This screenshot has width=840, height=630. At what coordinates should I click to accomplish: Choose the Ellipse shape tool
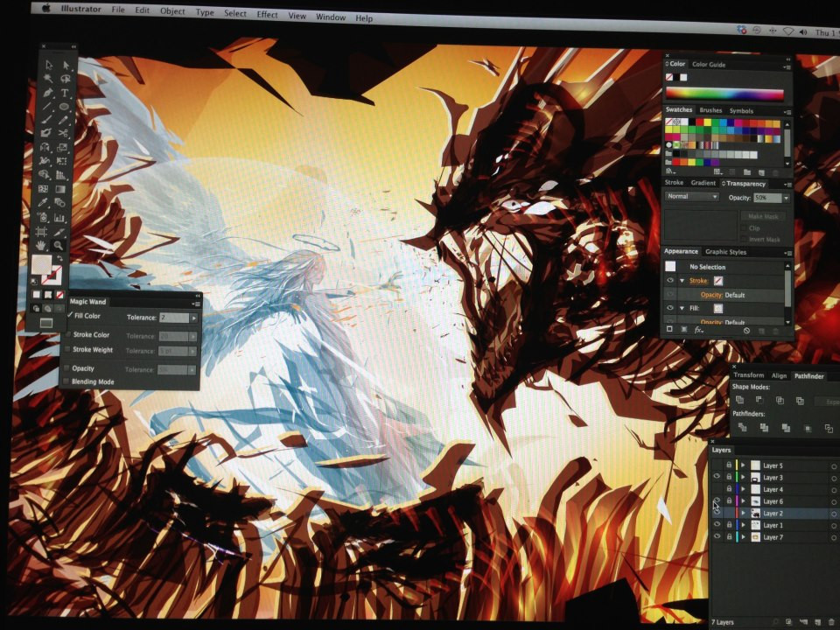(x=64, y=107)
